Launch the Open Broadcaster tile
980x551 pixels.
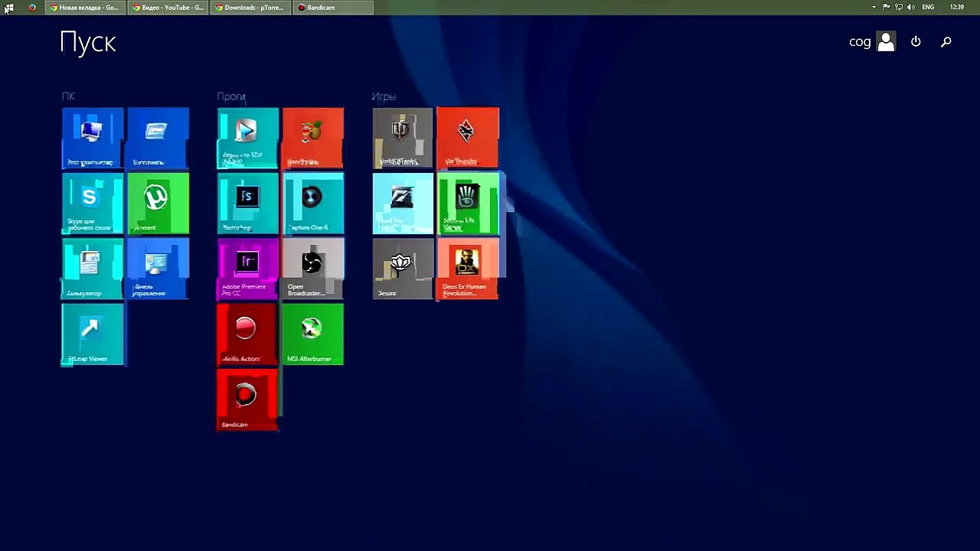(313, 269)
